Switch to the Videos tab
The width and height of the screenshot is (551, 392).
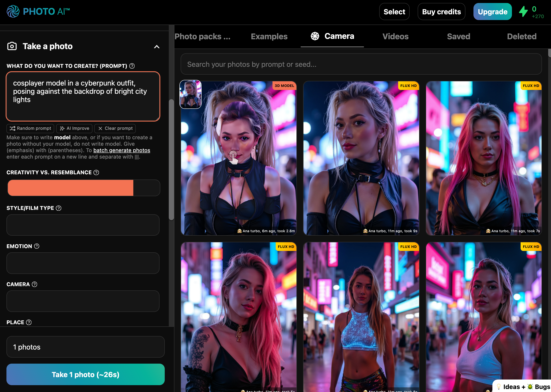pyautogui.click(x=396, y=36)
